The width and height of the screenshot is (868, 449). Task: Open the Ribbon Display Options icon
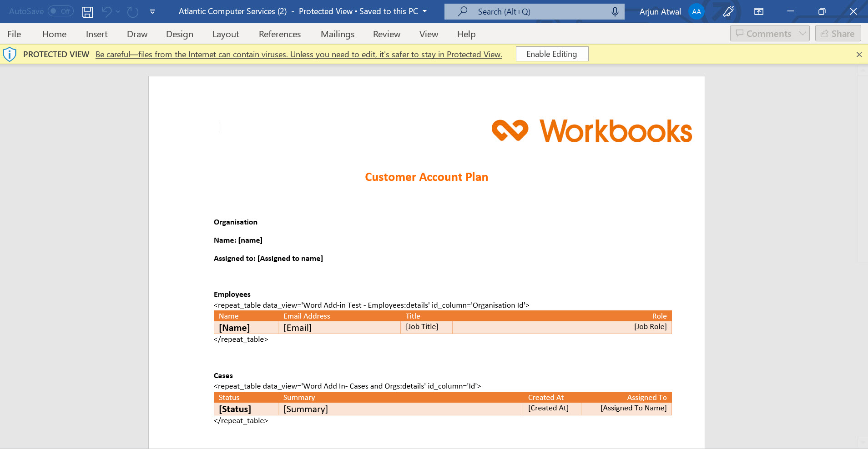[759, 12]
